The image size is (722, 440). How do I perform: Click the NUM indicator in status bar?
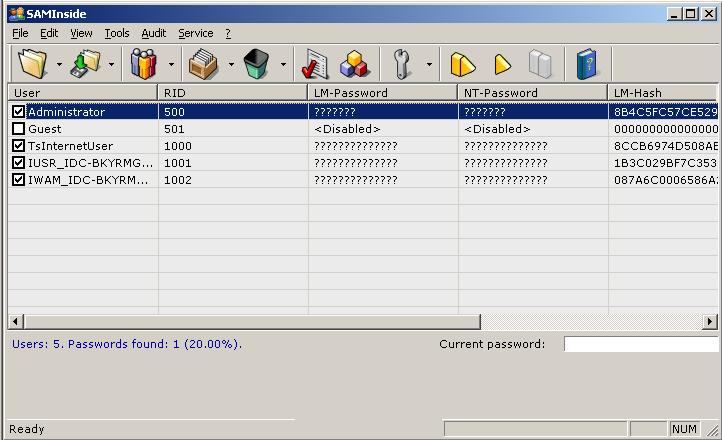pos(684,429)
